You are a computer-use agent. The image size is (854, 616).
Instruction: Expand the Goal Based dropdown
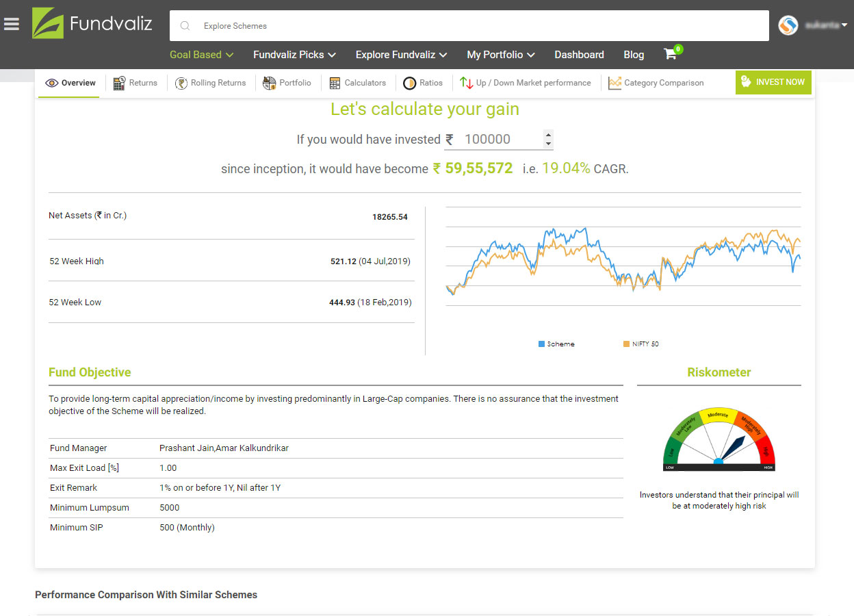[x=201, y=55]
